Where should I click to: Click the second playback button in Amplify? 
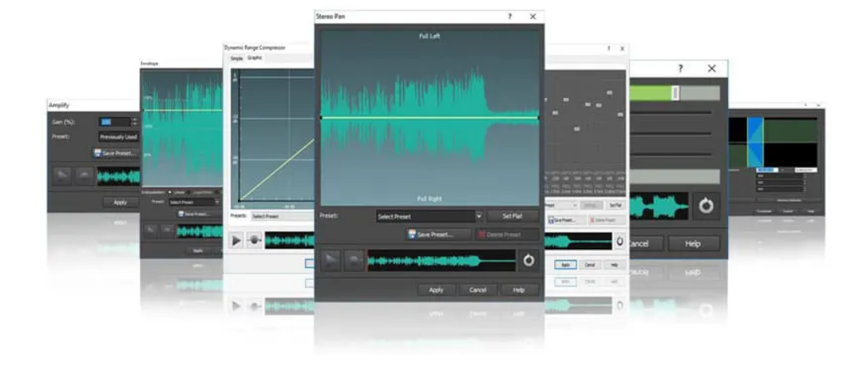coord(84,176)
